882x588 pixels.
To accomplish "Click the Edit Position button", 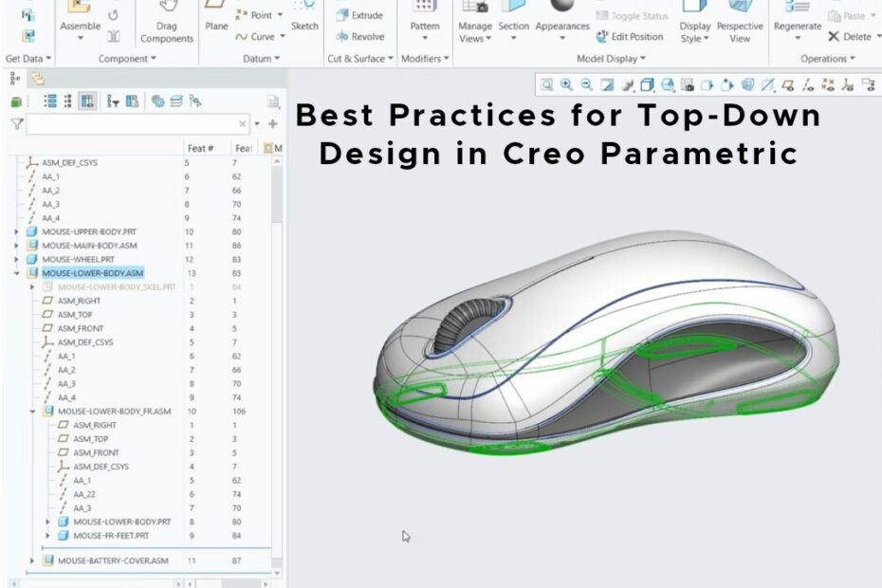I will pos(630,37).
